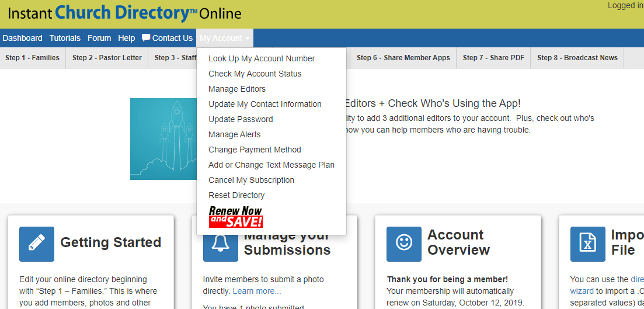This screenshot has height=309, width=644.
Task: Open Contact Us in the nav bar
Action: [x=167, y=38]
